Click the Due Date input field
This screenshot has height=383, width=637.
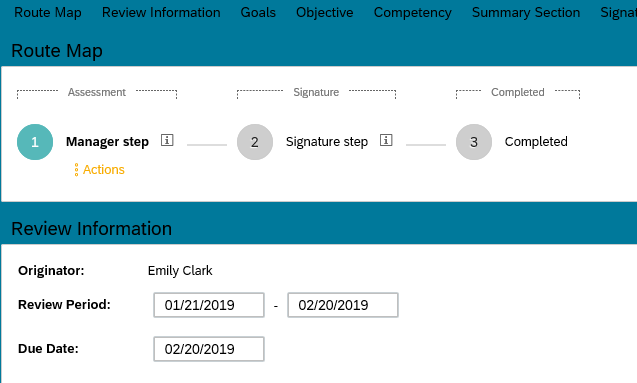coord(209,349)
